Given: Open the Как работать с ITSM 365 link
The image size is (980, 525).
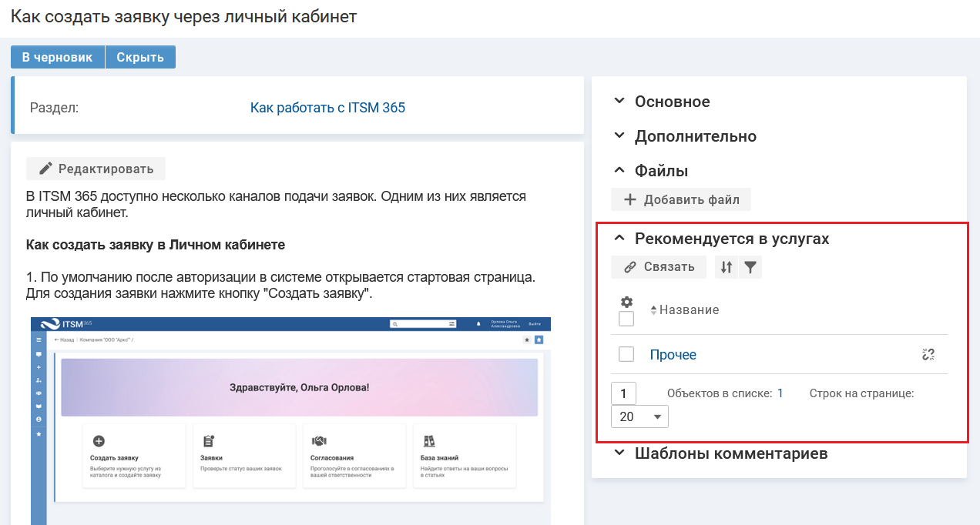Looking at the screenshot, I should [327, 108].
